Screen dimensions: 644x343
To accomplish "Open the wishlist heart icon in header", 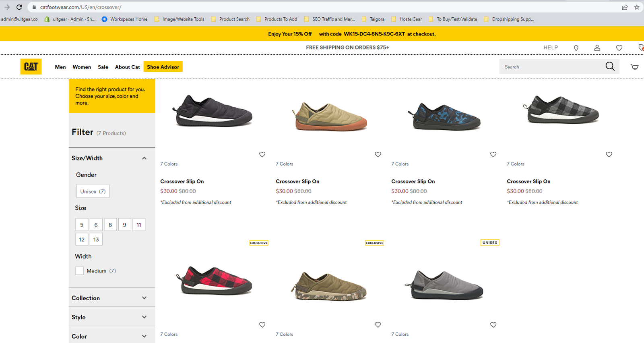I will tap(619, 48).
